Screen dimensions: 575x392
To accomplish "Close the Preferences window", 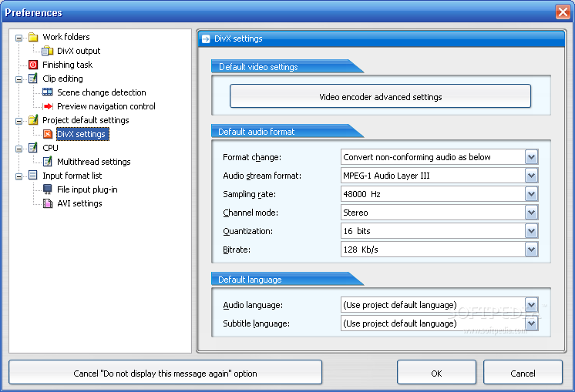I will [563, 12].
